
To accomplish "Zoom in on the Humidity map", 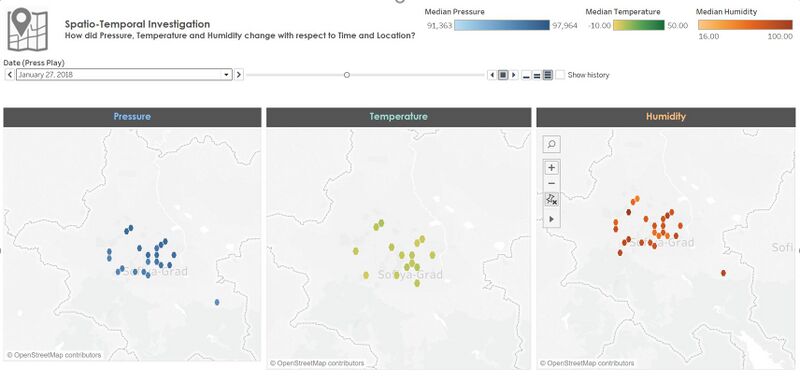I will pyautogui.click(x=551, y=168).
